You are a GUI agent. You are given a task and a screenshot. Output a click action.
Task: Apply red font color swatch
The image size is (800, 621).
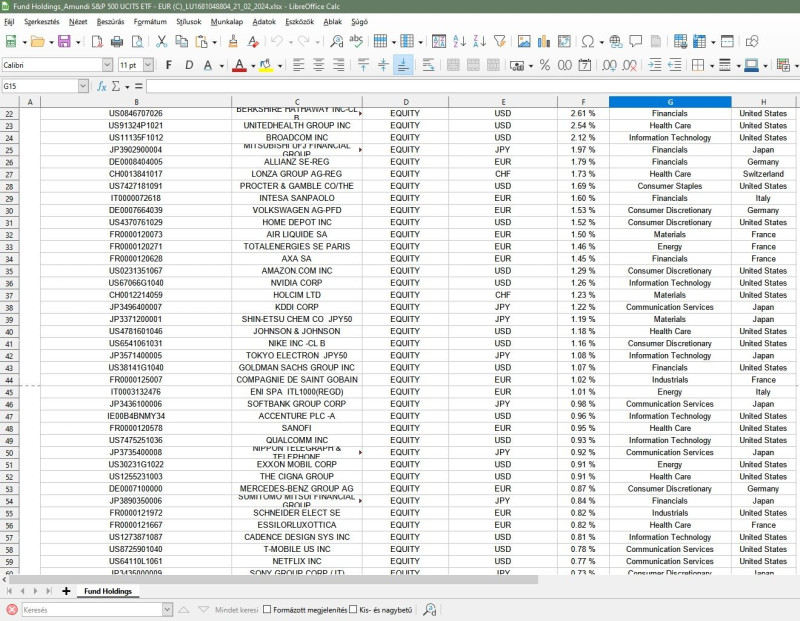(239, 65)
